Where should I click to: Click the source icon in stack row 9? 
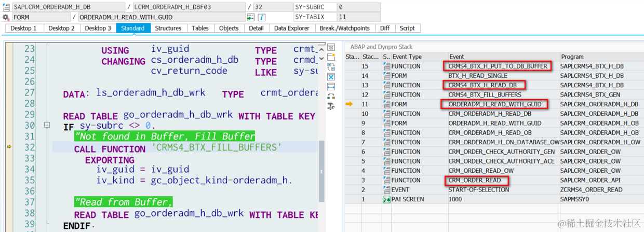(x=386, y=123)
